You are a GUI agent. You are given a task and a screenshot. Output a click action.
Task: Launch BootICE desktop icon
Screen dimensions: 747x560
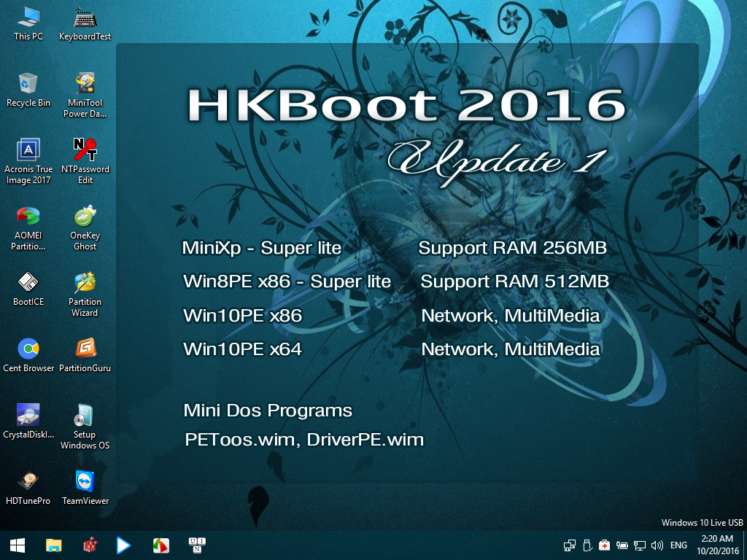click(x=28, y=289)
